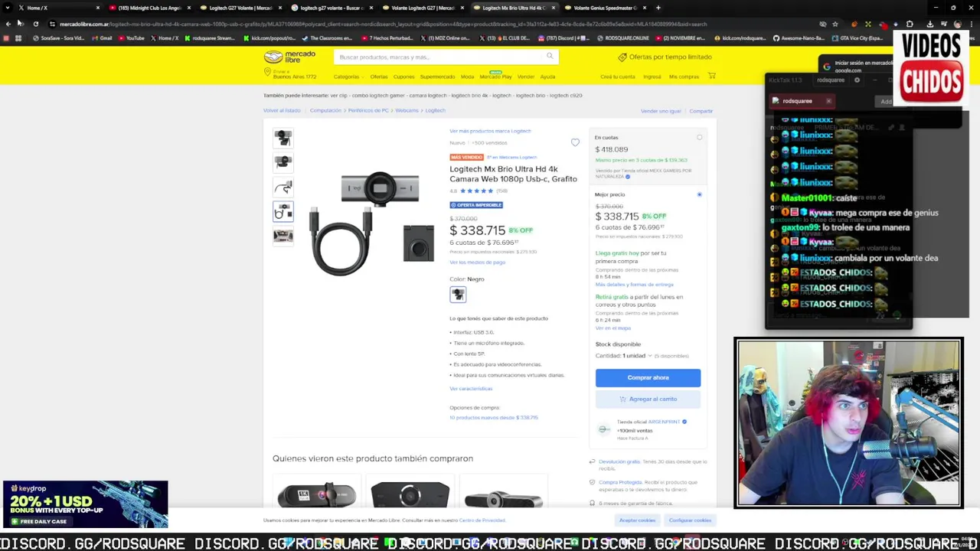Open the Mercado Libre logo homepage
This screenshot has height=551, width=980.
(x=289, y=57)
